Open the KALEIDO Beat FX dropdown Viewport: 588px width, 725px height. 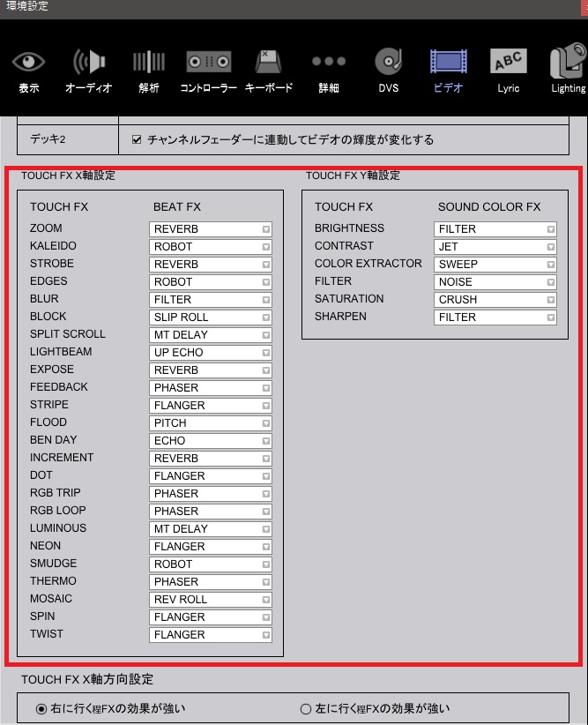[211, 246]
